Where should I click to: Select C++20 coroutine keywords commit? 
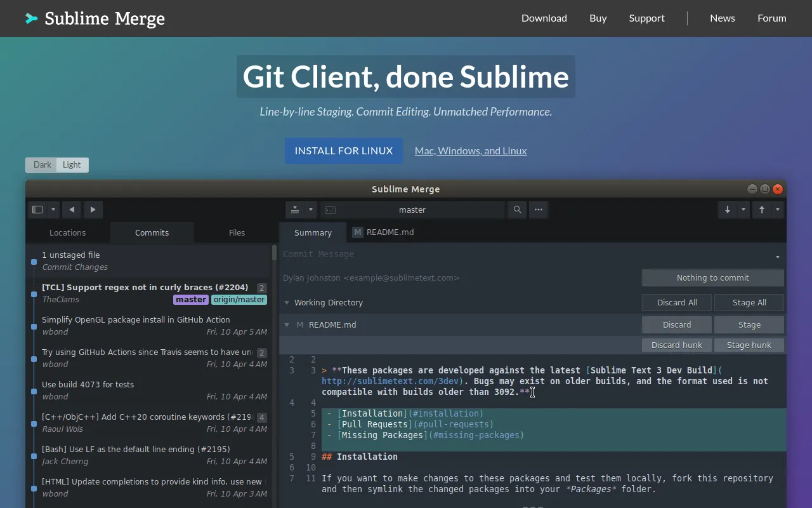pyautogui.click(x=148, y=423)
